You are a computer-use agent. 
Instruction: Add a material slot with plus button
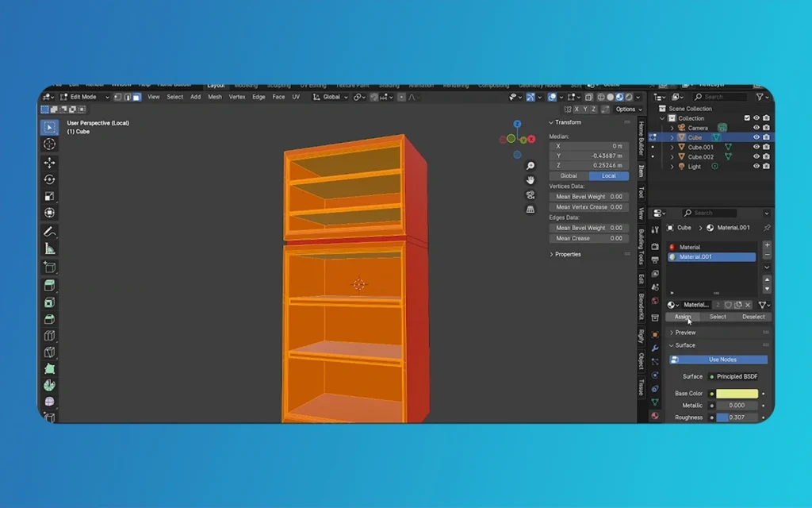pyautogui.click(x=767, y=246)
